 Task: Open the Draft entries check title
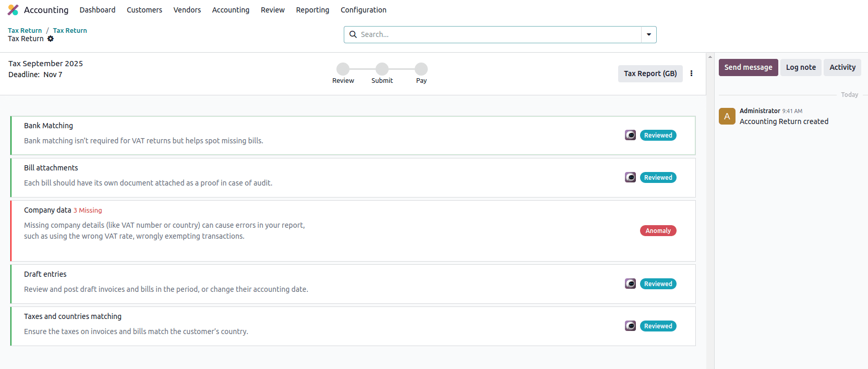click(x=45, y=274)
